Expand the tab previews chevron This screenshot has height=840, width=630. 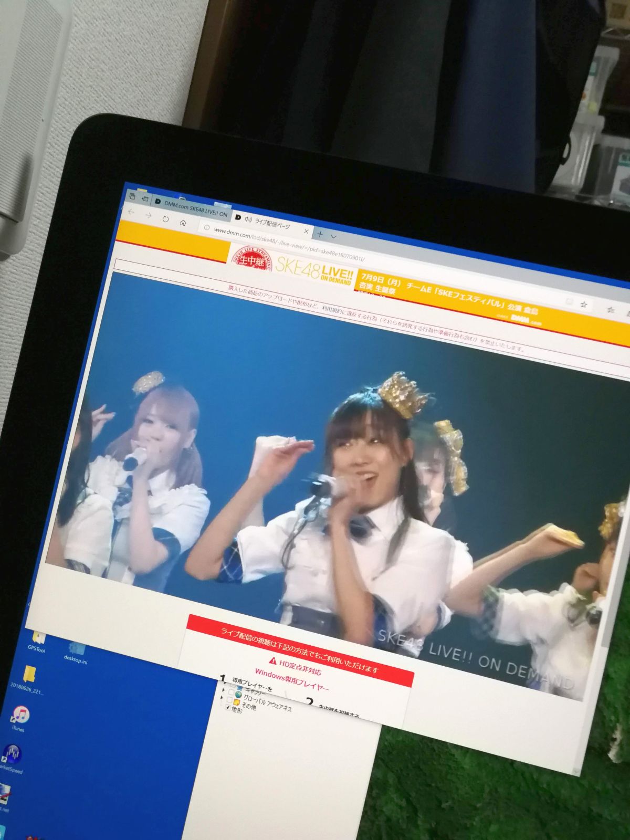333,237
